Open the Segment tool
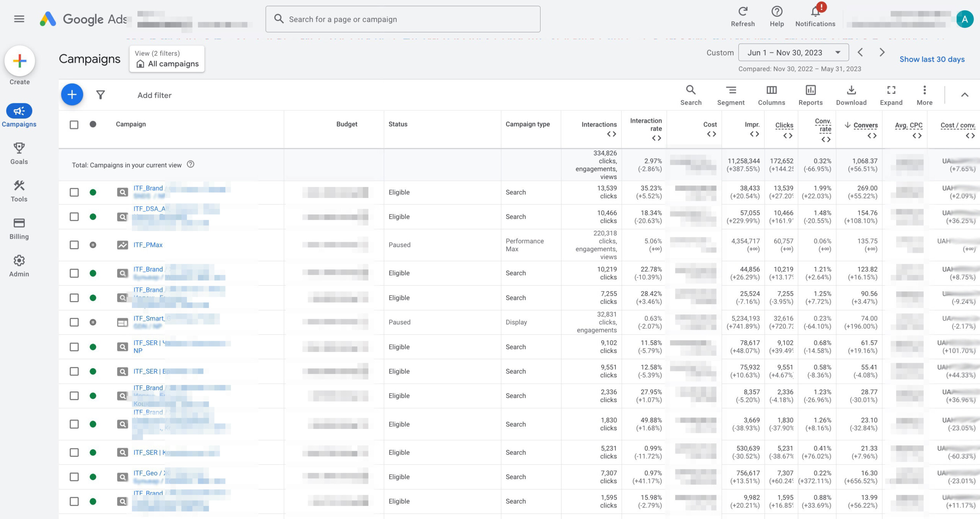 [730, 95]
